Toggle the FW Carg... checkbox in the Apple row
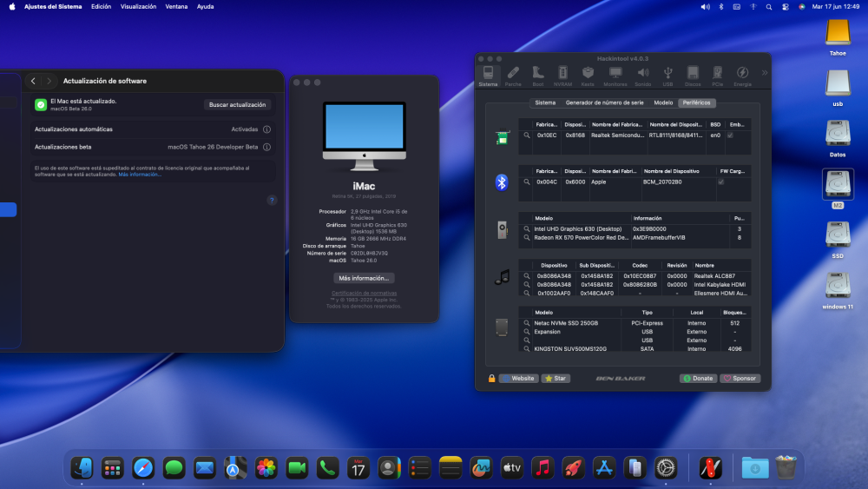The image size is (868, 489). click(720, 182)
